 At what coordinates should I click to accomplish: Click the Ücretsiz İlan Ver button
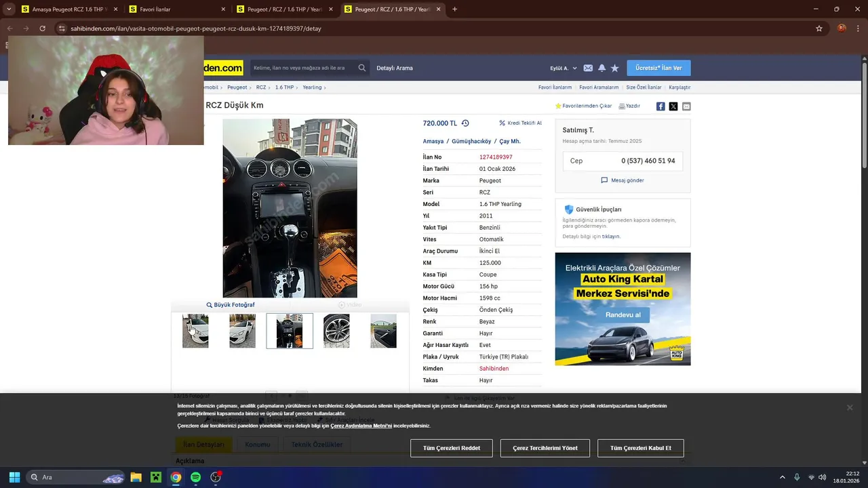tap(658, 68)
